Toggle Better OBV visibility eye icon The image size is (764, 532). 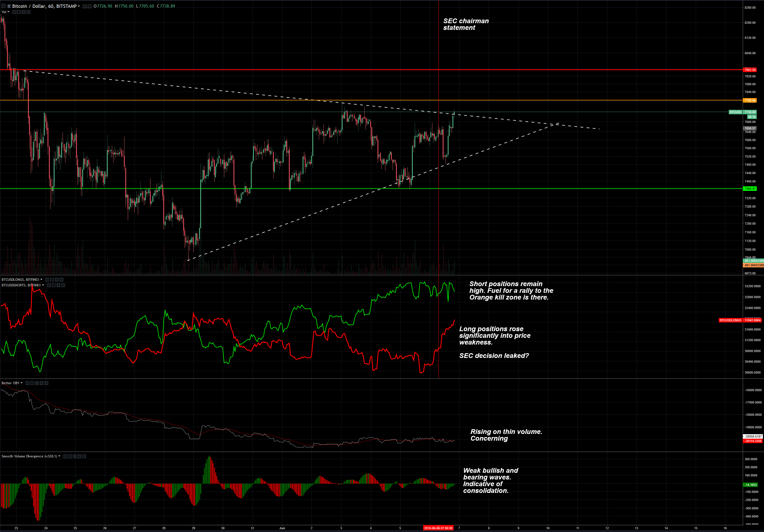pos(27,383)
